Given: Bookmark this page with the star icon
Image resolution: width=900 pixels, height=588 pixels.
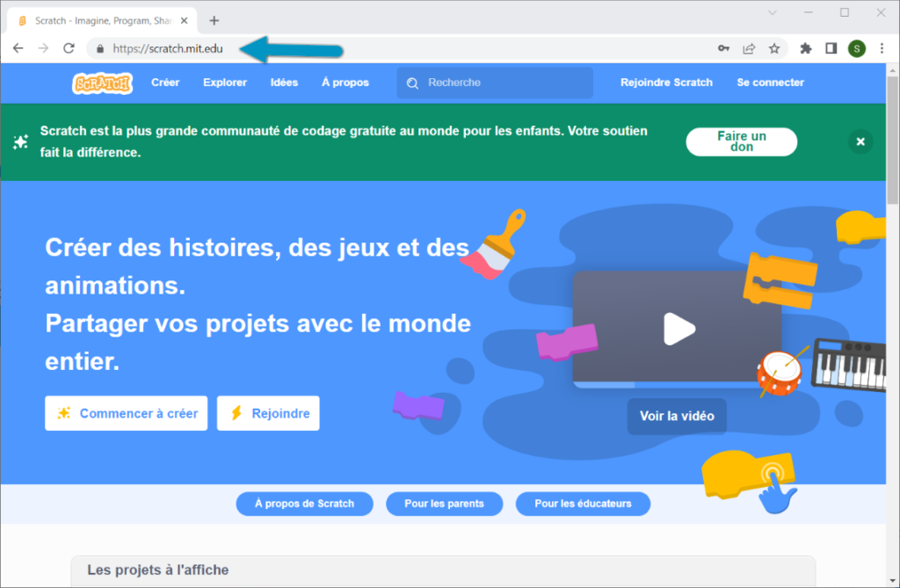Looking at the screenshot, I should (x=774, y=48).
